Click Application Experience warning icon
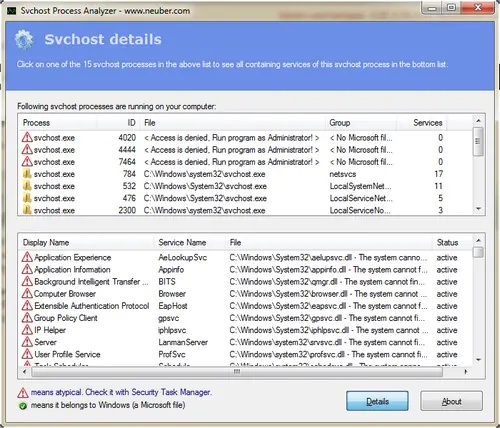The height and width of the screenshot is (428, 500). (x=27, y=257)
